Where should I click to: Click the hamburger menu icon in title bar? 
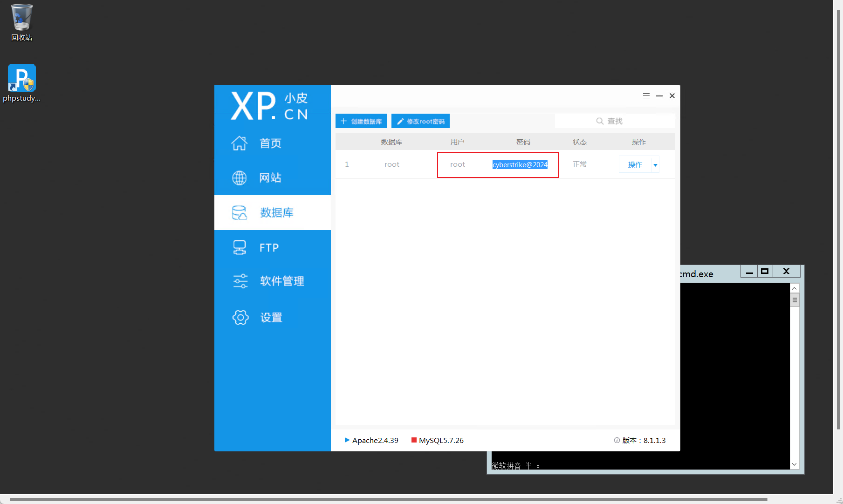pos(646,96)
